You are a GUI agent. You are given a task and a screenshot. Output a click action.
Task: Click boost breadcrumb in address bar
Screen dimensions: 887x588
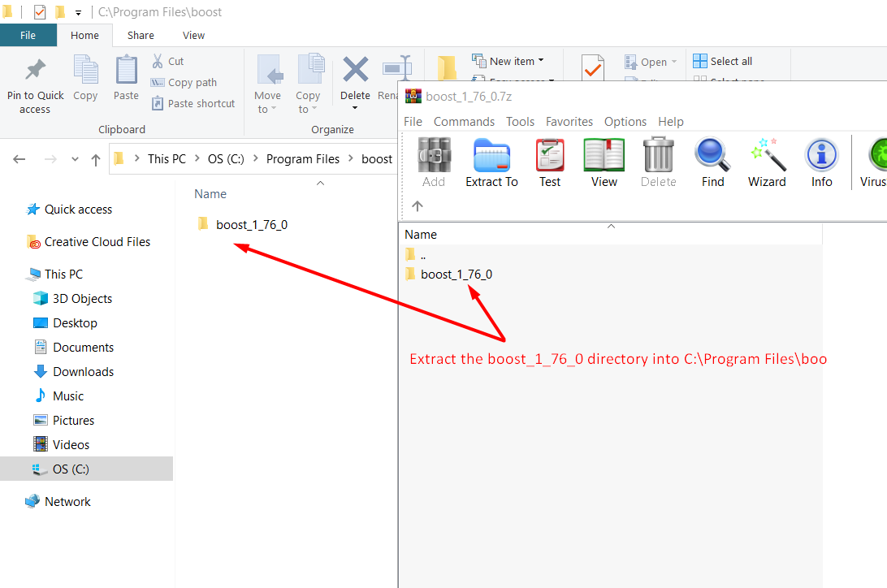pyautogui.click(x=377, y=159)
